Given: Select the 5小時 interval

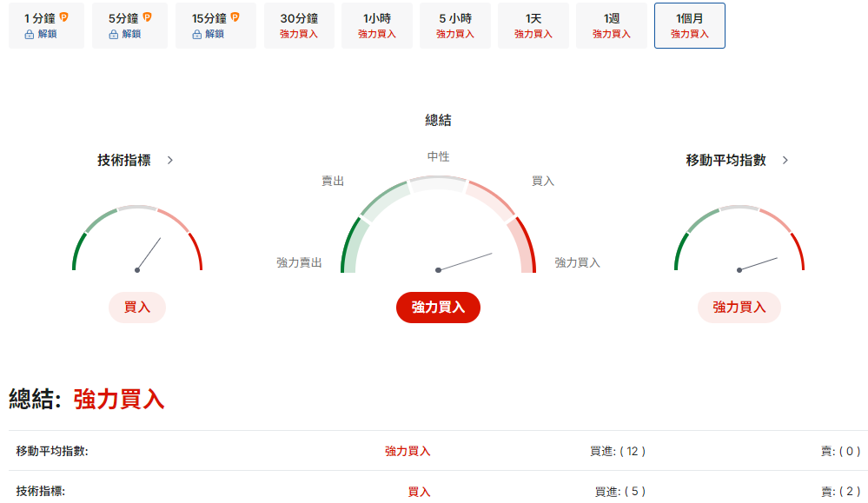Looking at the screenshot, I should 454,25.
